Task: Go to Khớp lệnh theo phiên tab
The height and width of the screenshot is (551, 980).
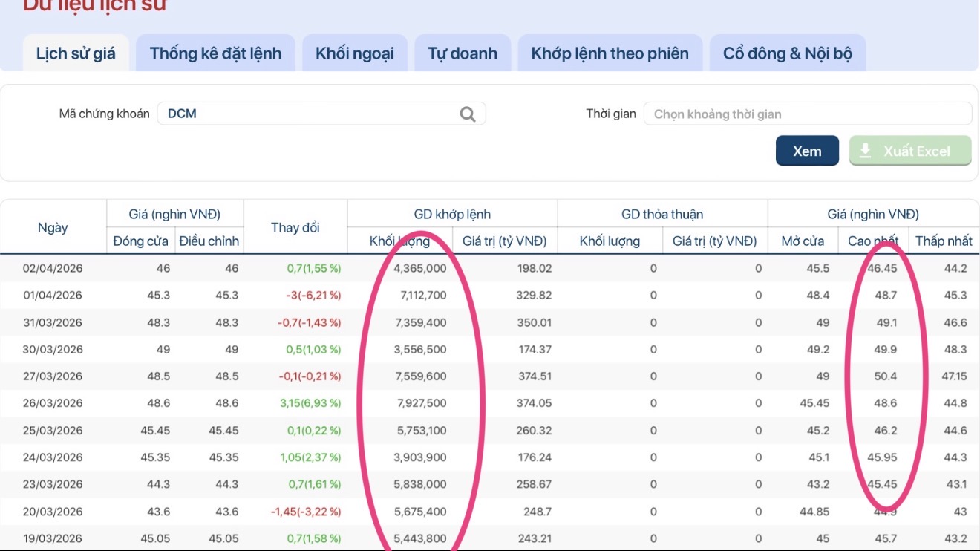Action: coord(610,53)
